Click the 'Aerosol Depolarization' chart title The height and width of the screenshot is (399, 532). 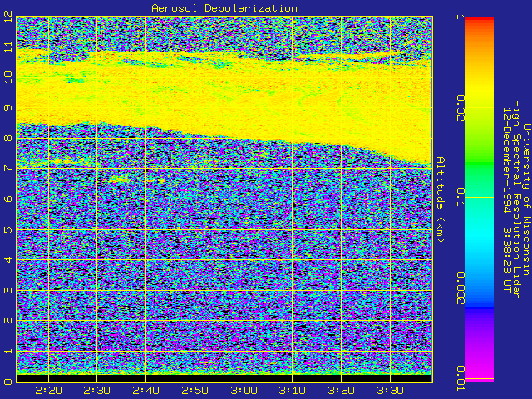pos(224,8)
